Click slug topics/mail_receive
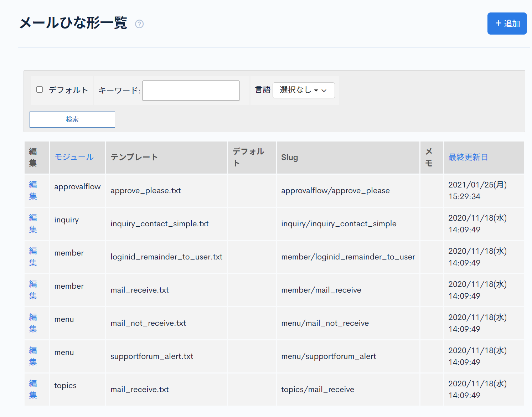The height and width of the screenshot is (417, 532). pos(318,390)
